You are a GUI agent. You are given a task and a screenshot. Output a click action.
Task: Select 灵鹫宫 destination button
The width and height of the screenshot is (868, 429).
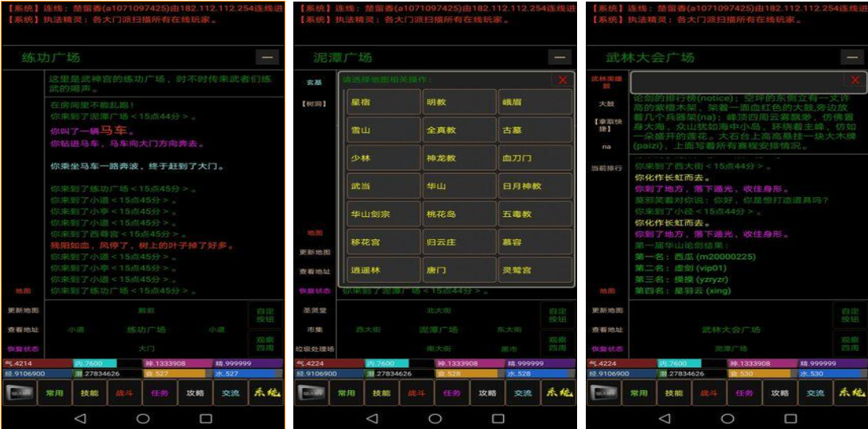[x=535, y=271]
